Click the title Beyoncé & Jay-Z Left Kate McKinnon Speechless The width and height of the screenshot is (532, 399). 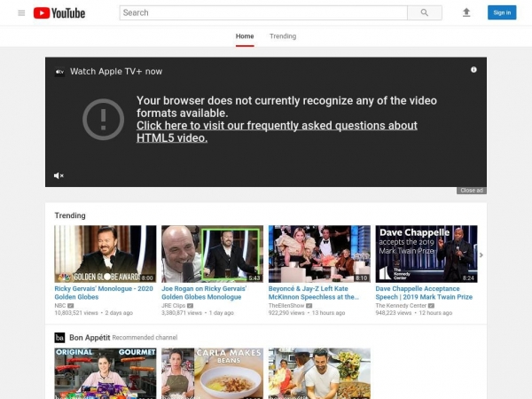(x=314, y=293)
